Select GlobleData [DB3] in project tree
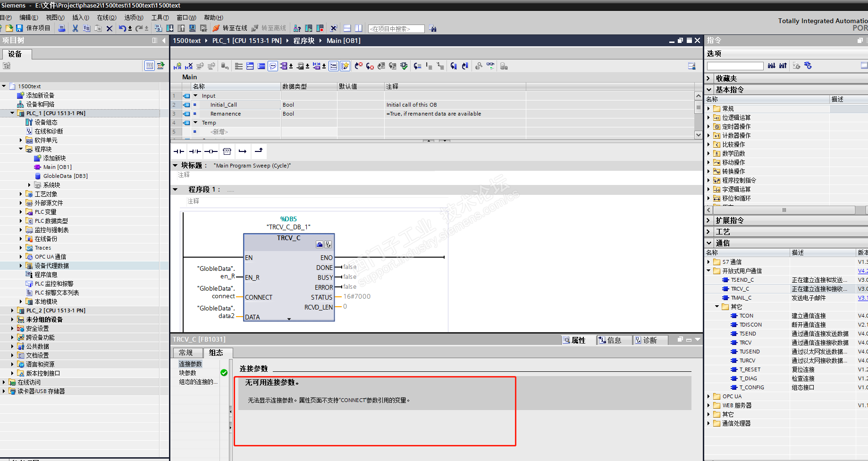Image resolution: width=868 pixels, height=461 pixels. tap(66, 176)
